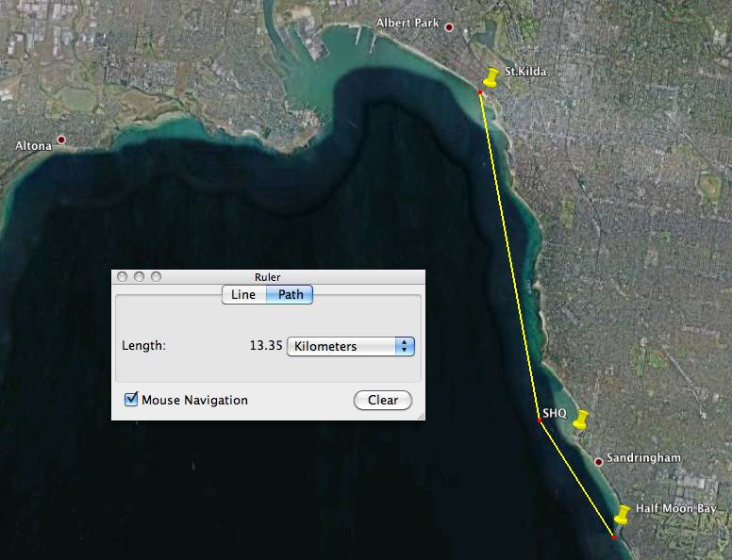732x560 pixels.
Task: Select path start point below St.Kilda pushpin
Action: click(480, 92)
